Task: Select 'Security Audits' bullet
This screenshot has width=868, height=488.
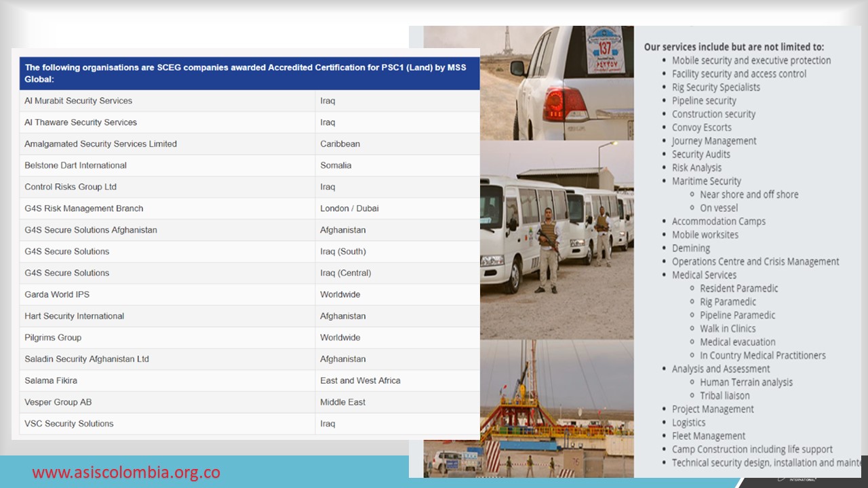Action: coord(701,155)
